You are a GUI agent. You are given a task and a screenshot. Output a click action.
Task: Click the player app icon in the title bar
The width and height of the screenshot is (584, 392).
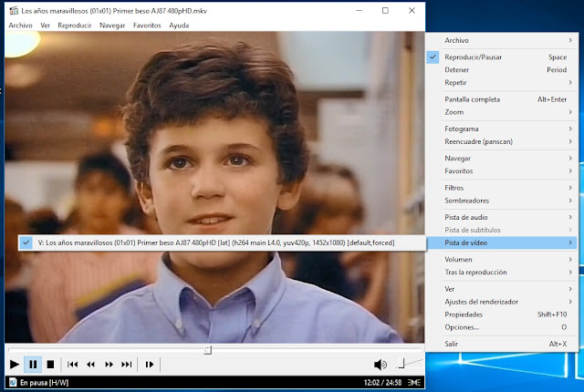point(14,10)
